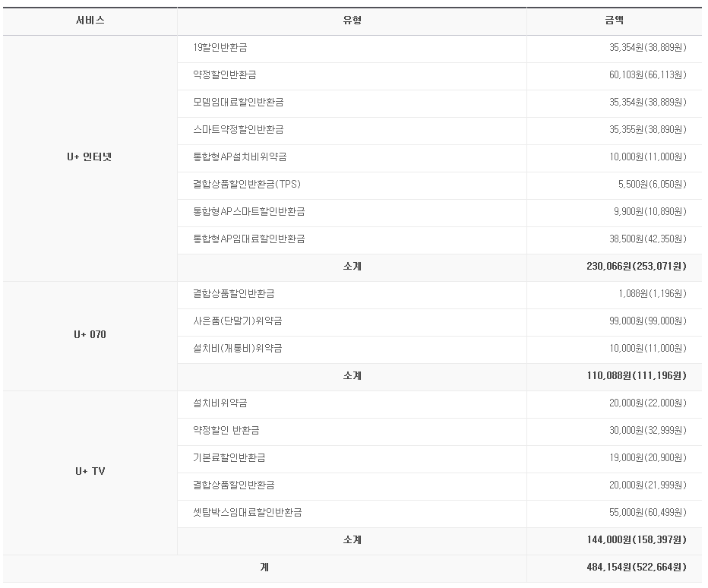Click the 유형 column header
Screen dimensions: 708x588
352,21
